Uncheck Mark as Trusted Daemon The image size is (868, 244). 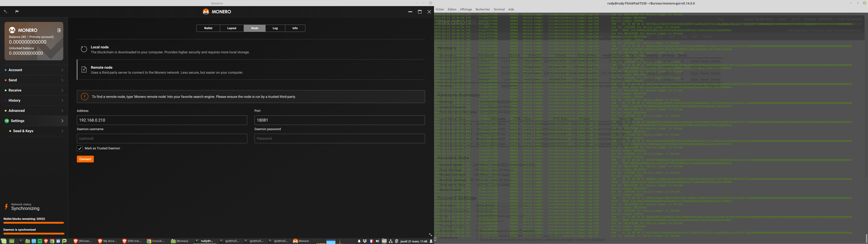80,148
